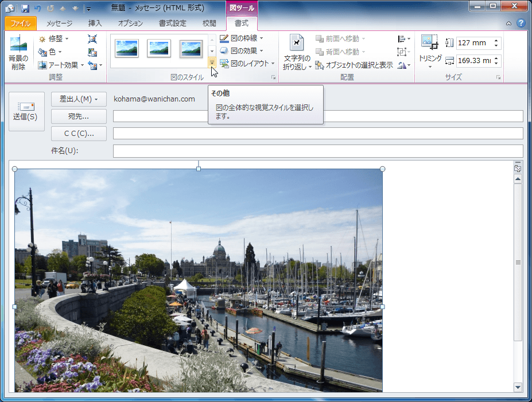532x402 pixels.
Task: Select the 書式 picture tools tab
Action: 242,24
